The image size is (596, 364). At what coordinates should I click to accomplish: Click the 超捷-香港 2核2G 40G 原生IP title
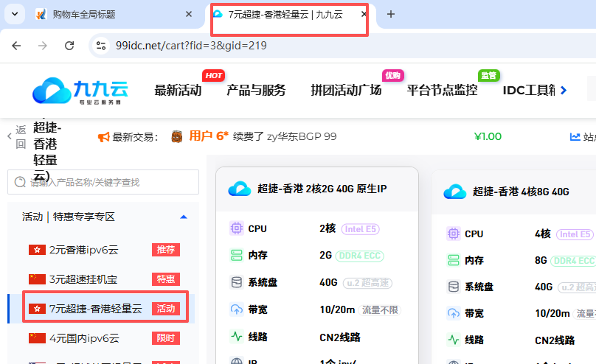pyautogui.click(x=322, y=189)
